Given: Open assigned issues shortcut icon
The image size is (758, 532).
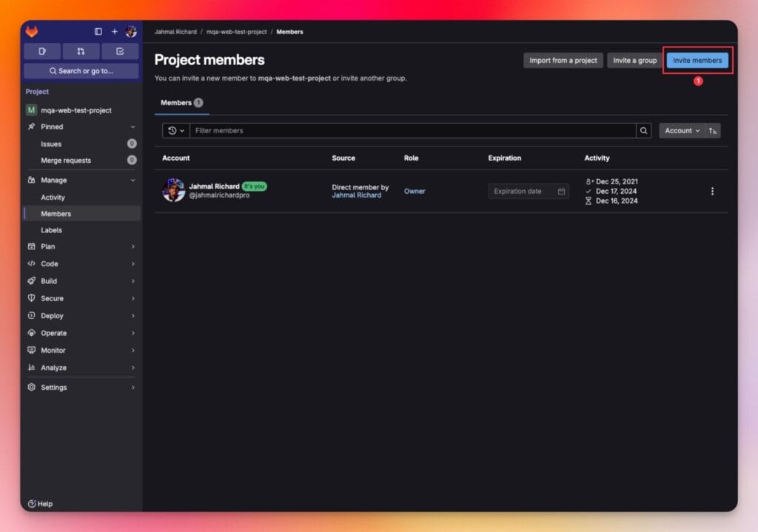Looking at the screenshot, I should click(x=42, y=51).
